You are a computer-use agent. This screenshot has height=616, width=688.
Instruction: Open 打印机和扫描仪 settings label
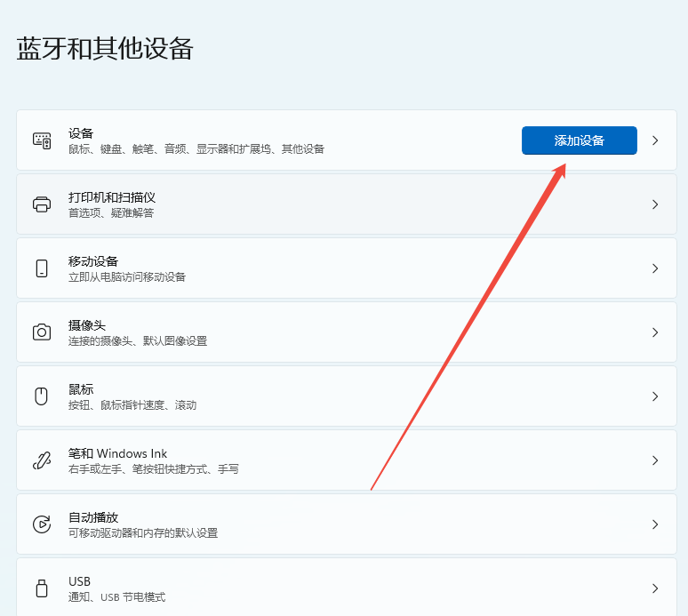tap(112, 197)
